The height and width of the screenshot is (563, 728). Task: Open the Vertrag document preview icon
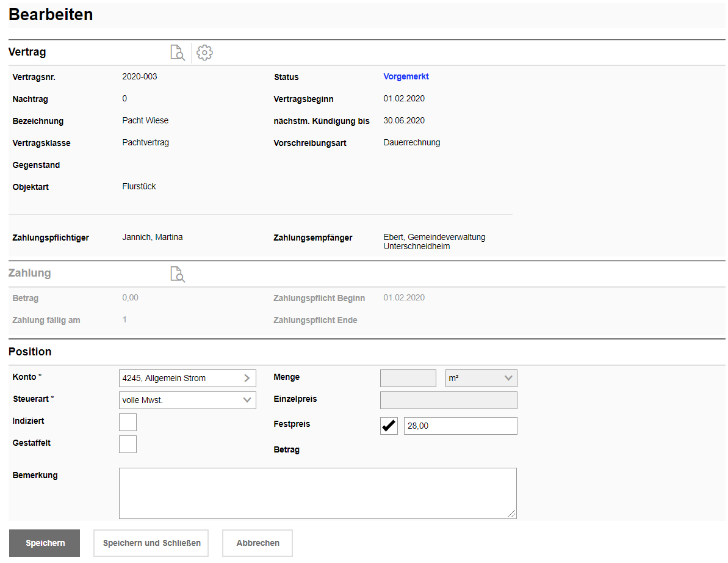[x=177, y=53]
